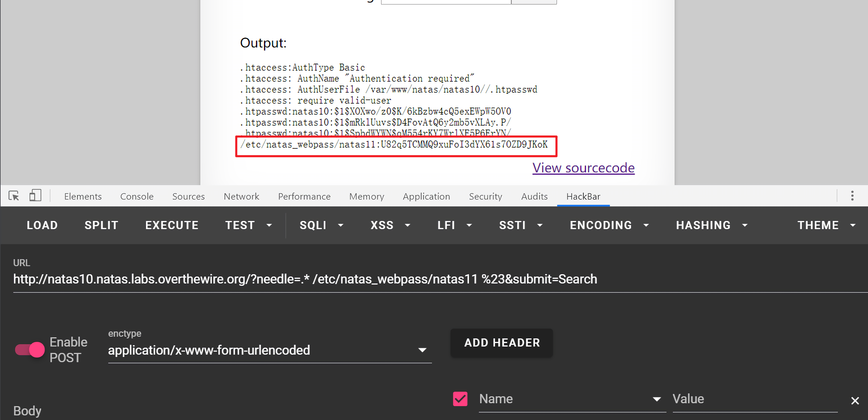Open the THEME dropdown
This screenshot has height=420, width=868.
(x=827, y=225)
